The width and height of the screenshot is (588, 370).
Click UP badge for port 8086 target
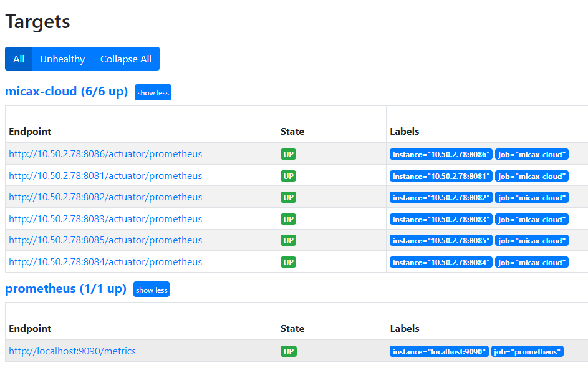tap(288, 154)
